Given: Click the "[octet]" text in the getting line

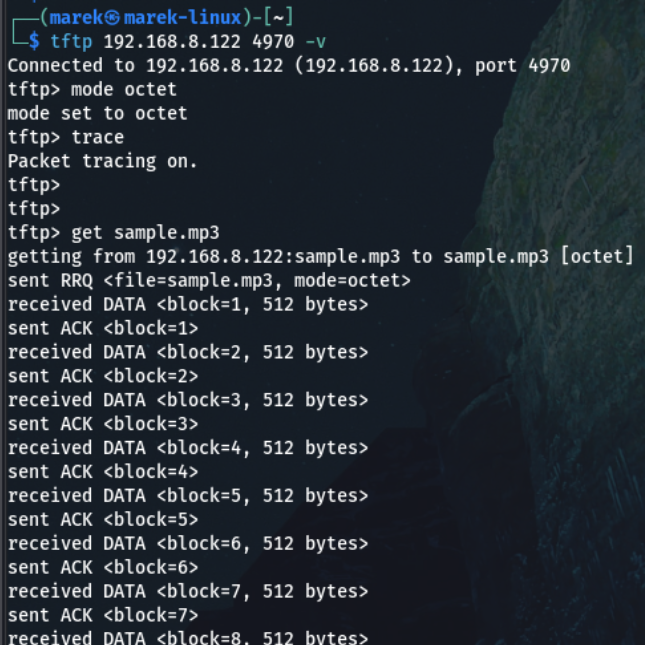Looking at the screenshot, I should [x=597, y=257].
